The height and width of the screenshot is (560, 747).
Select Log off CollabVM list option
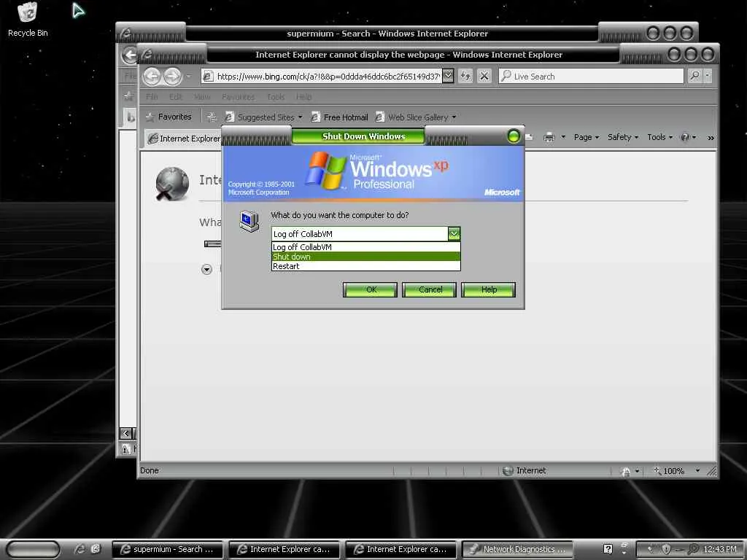click(366, 247)
